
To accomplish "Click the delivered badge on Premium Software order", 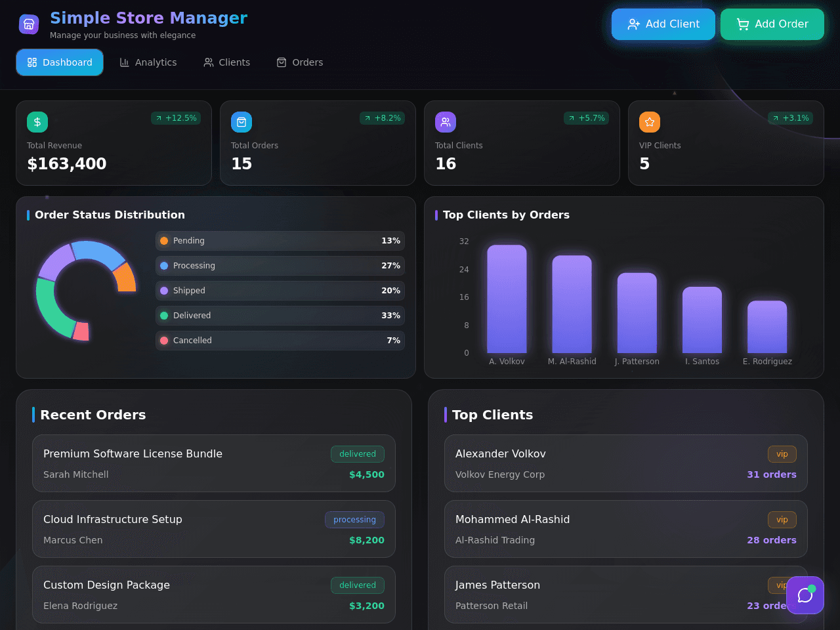I will (x=358, y=454).
